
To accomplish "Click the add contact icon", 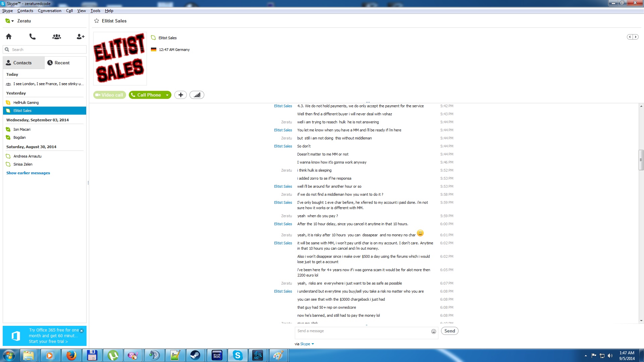I will [80, 37].
